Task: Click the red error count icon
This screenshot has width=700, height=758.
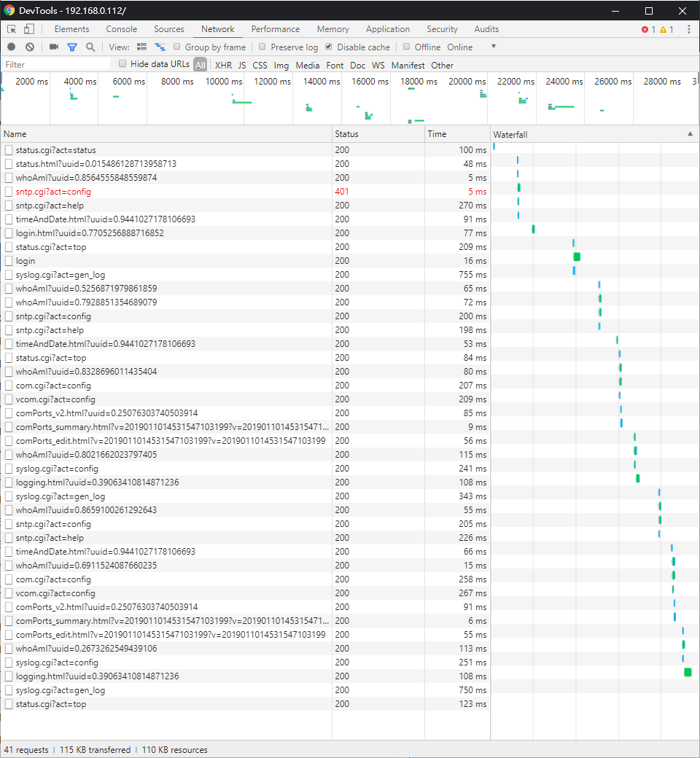Action: 645,29
